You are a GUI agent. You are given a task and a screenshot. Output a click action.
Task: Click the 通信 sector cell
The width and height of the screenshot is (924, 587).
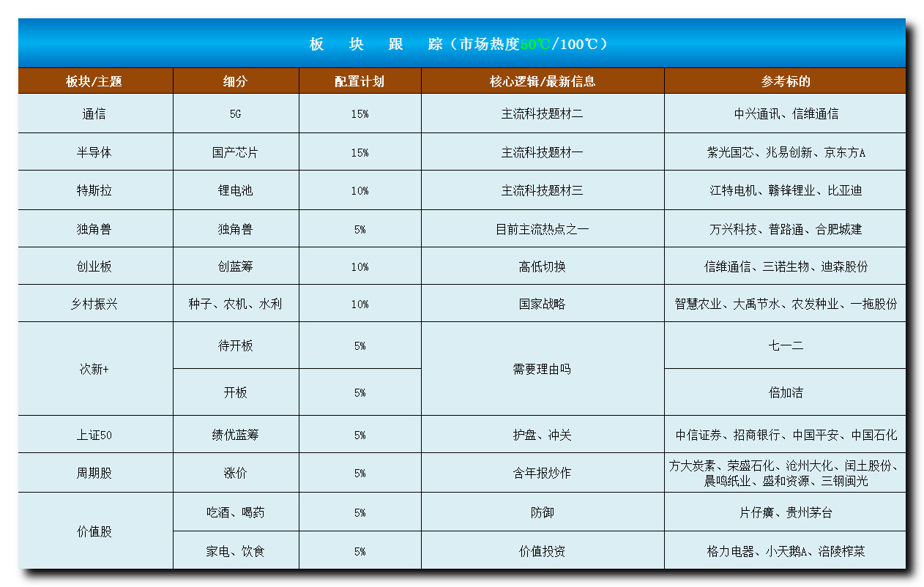coord(95,113)
